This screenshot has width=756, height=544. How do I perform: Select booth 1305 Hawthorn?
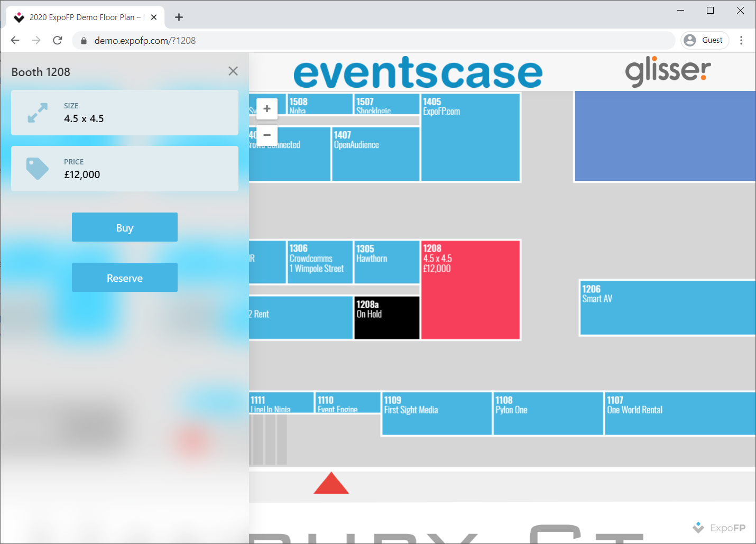click(x=387, y=262)
